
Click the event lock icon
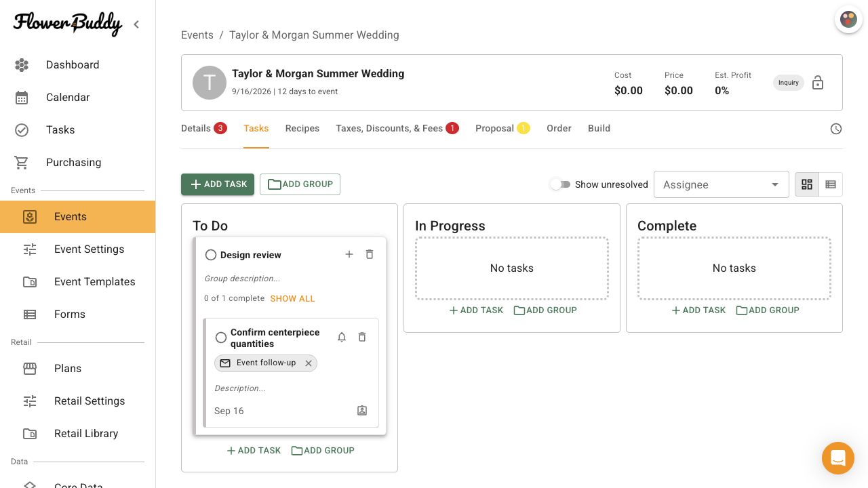[x=818, y=83]
